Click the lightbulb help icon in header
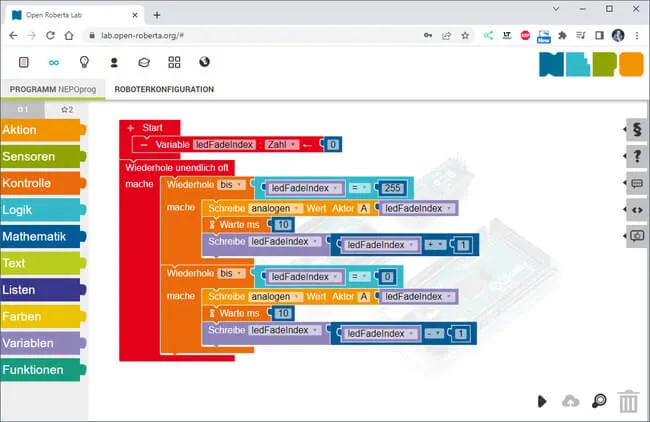650x422 pixels. 84,62
